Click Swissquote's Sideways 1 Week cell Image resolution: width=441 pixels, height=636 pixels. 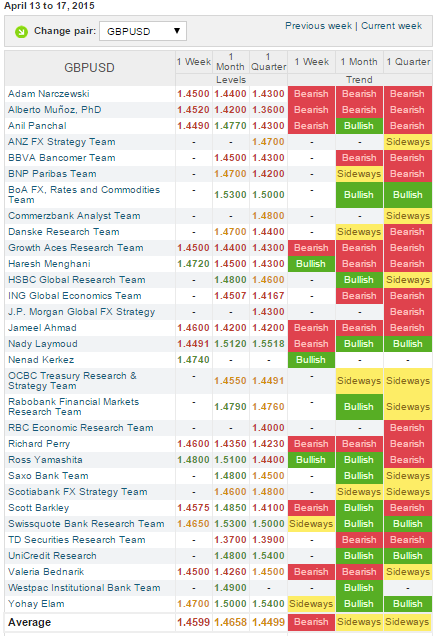click(x=311, y=524)
